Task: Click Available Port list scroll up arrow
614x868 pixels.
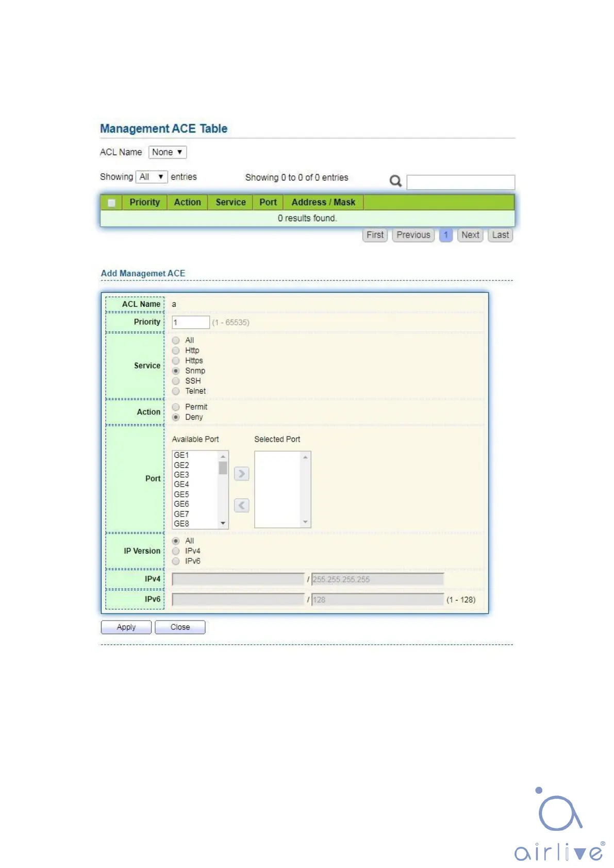Action: pyautogui.click(x=223, y=457)
